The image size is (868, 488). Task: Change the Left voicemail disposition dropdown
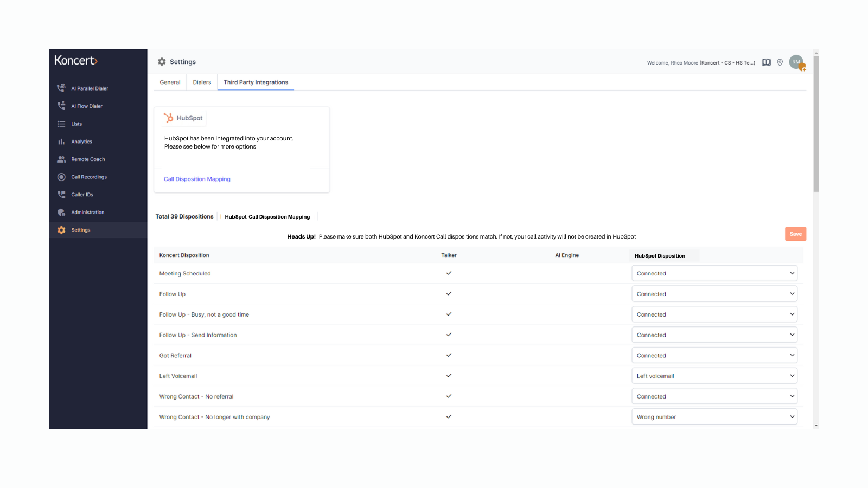[x=714, y=375]
